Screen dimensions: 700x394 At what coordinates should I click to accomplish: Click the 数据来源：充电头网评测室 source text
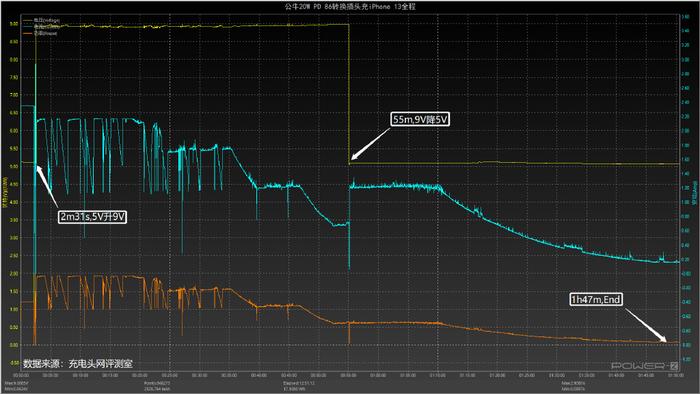pyautogui.click(x=78, y=364)
